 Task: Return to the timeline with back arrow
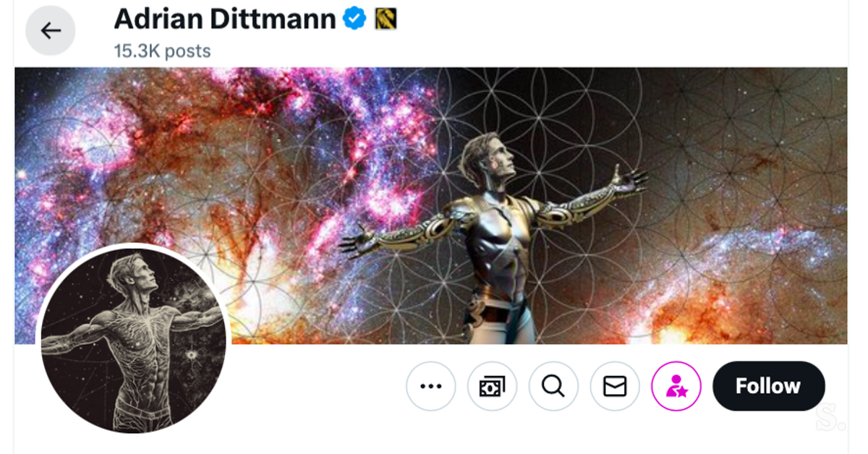pos(50,30)
